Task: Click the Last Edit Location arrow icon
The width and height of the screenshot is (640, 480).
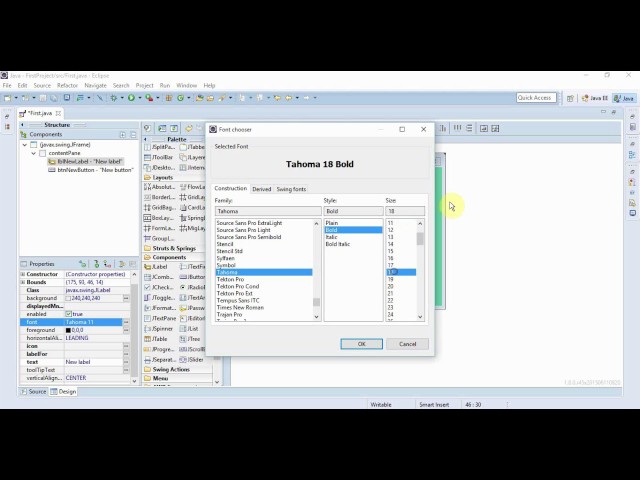Action: pyautogui.click(x=277, y=98)
